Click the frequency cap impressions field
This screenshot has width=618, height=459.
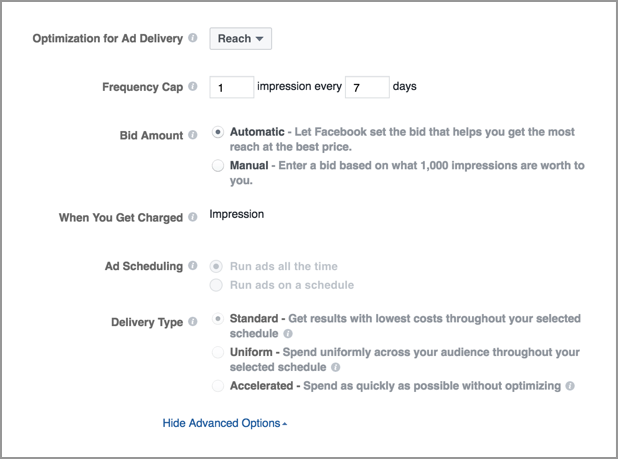pos(232,87)
